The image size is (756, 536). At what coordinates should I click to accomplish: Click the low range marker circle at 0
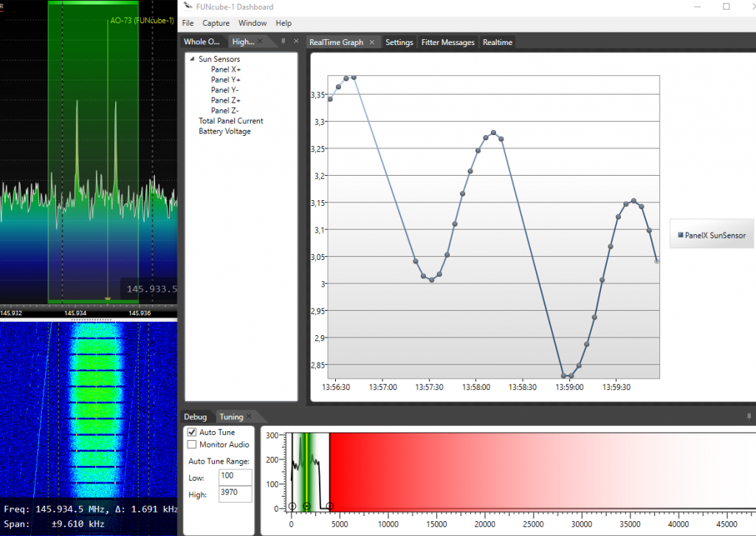292,506
